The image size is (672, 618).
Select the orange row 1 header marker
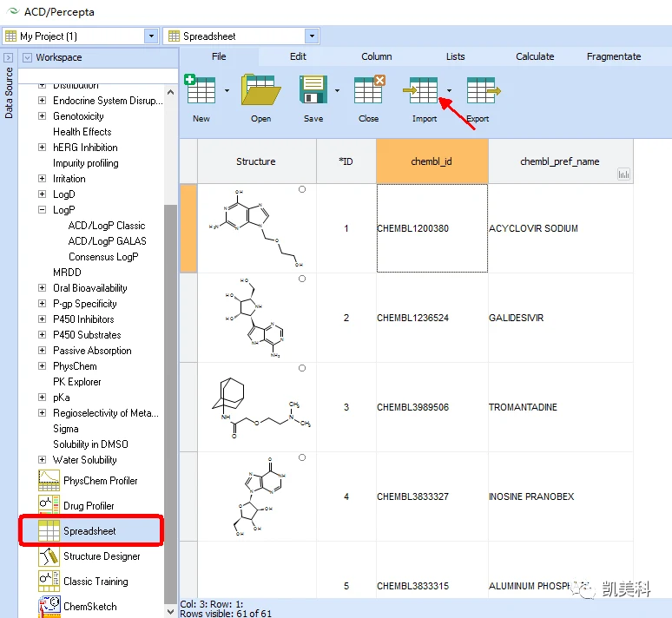(188, 228)
